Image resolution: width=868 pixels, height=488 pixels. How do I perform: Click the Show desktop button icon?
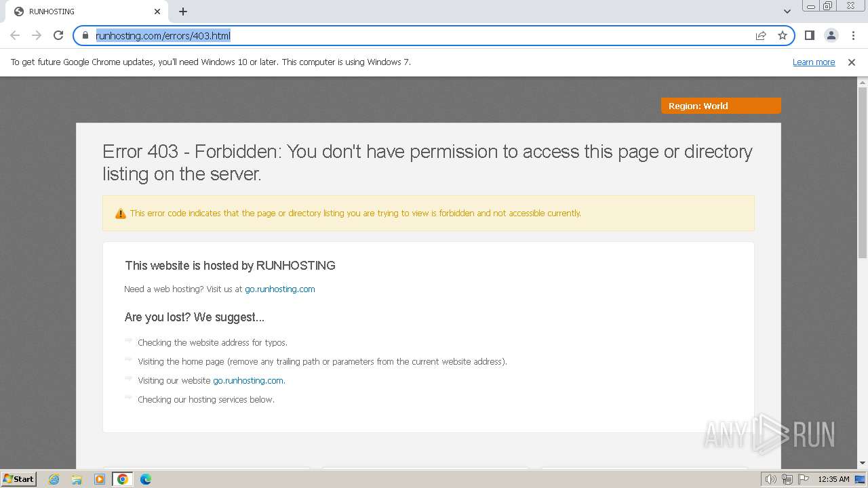click(861, 479)
